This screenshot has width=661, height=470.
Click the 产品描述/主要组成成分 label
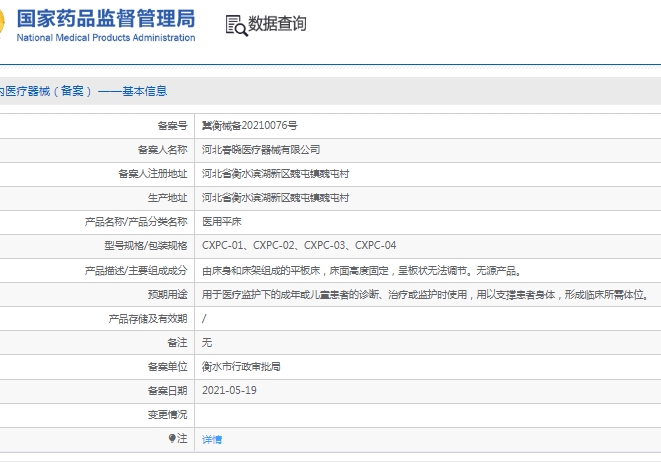[136, 271]
